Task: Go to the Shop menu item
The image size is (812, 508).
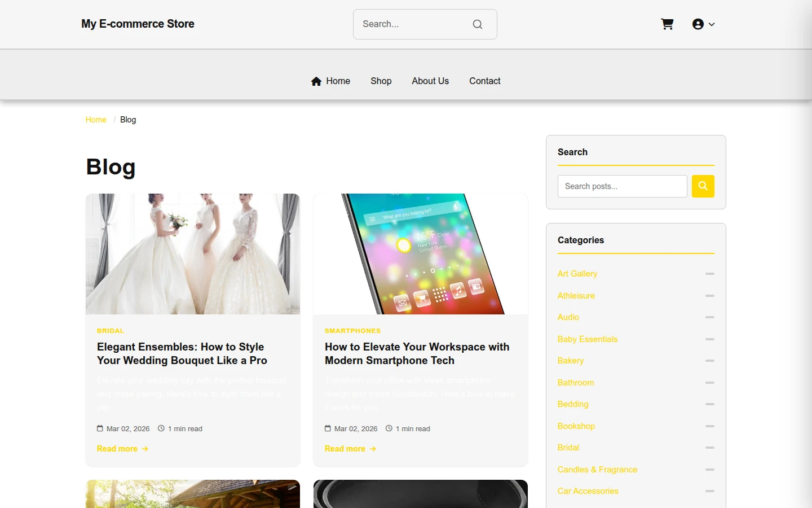Action: 381,81
